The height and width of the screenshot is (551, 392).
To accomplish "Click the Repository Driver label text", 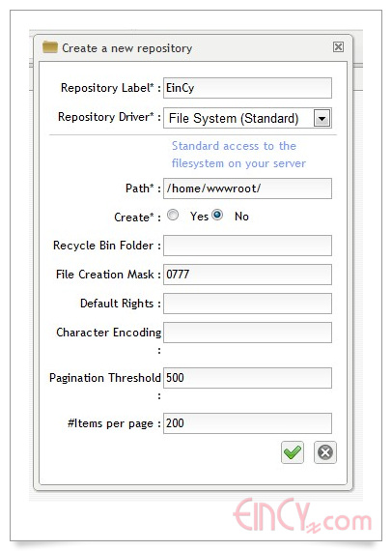I will click(x=106, y=117).
